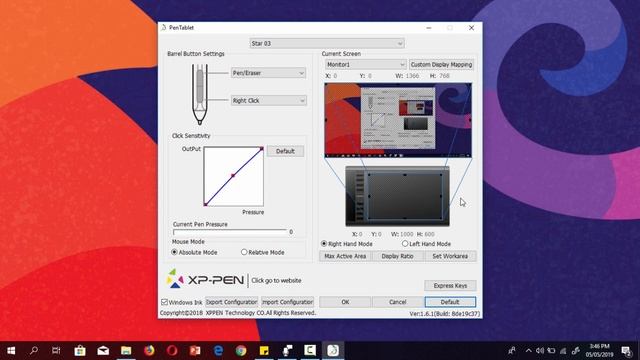Click the version text Ver:1.6.1
Viewport: 640px width, 360px height.
[445, 313]
